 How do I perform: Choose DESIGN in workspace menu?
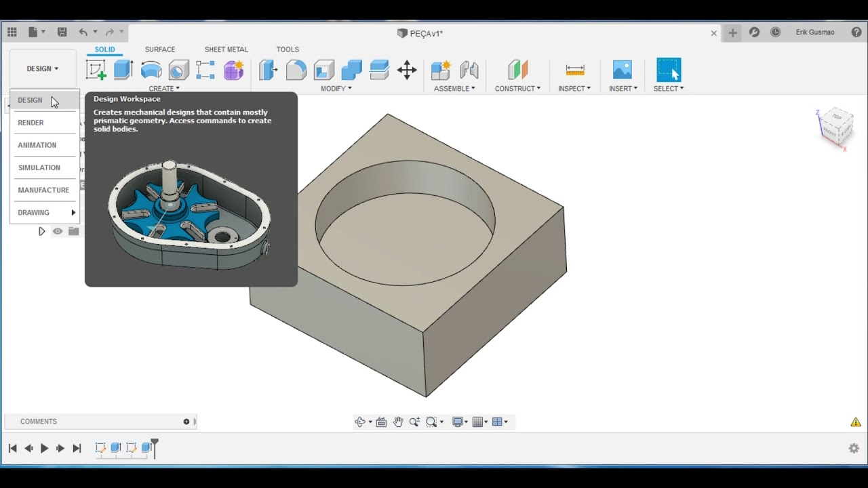(45, 100)
